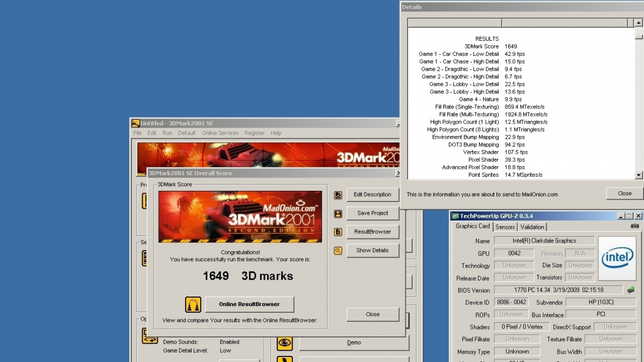Click the second column header in Details
Image resolution: width=644 pixels, height=362 pixels.
point(564,23)
